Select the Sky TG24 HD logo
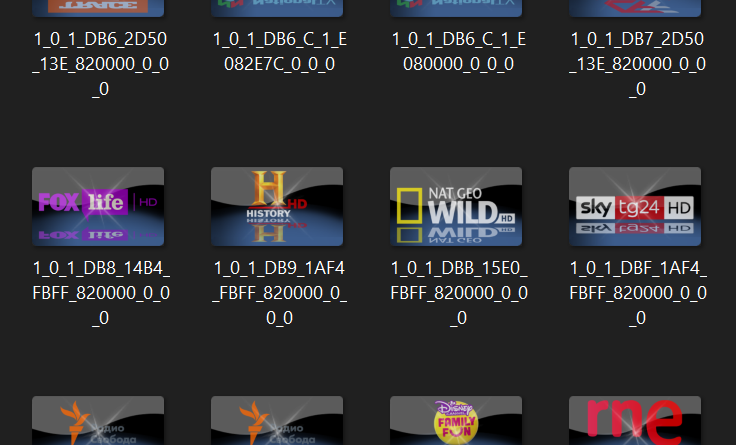The image size is (736, 445). pyautogui.click(x=635, y=206)
